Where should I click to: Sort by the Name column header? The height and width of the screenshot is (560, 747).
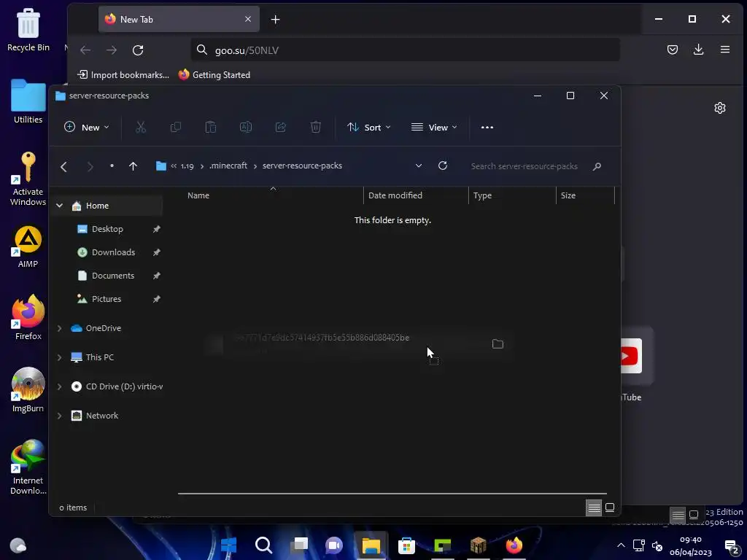coord(270,195)
